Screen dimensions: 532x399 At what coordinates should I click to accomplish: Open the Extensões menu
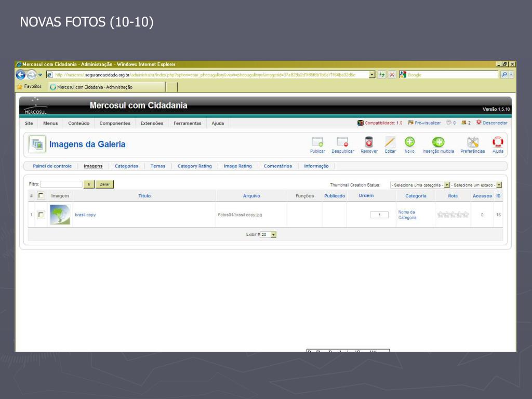(152, 123)
